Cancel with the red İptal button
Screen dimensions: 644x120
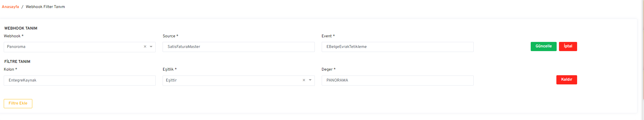coord(568,46)
